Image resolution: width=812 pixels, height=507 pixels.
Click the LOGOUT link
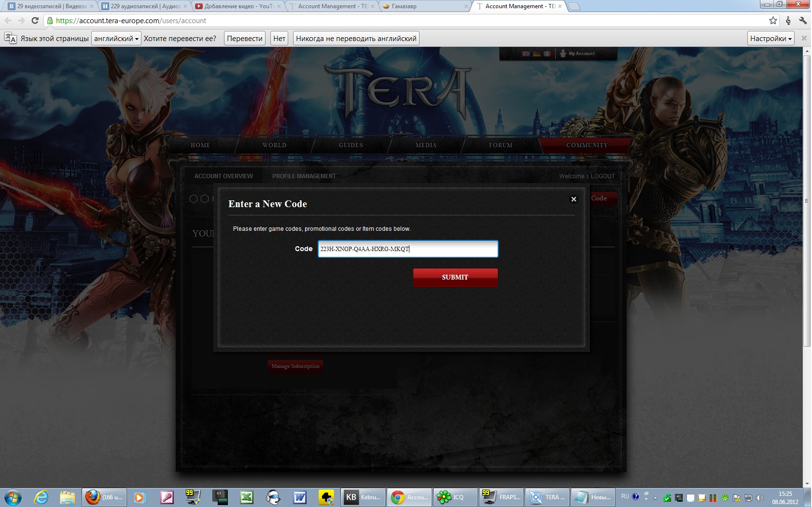point(603,176)
